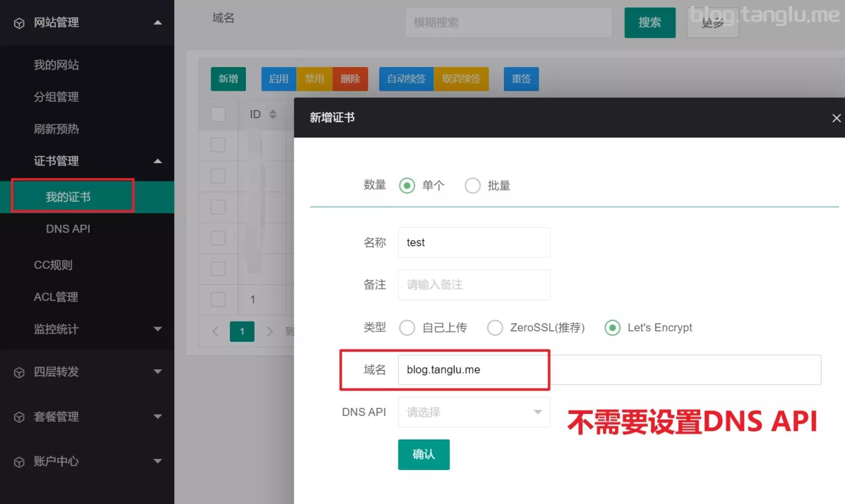
Task: Click the 新增 add button in the toolbar
Action: [x=228, y=79]
